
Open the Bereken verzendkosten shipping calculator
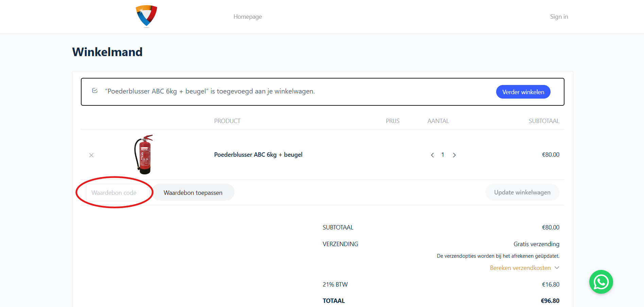520,268
